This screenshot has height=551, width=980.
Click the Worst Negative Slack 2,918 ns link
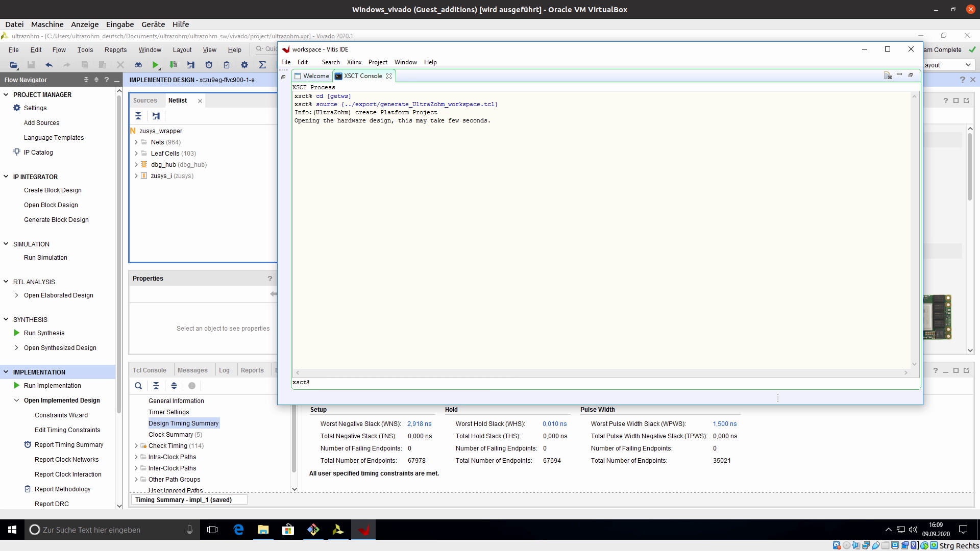(419, 424)
